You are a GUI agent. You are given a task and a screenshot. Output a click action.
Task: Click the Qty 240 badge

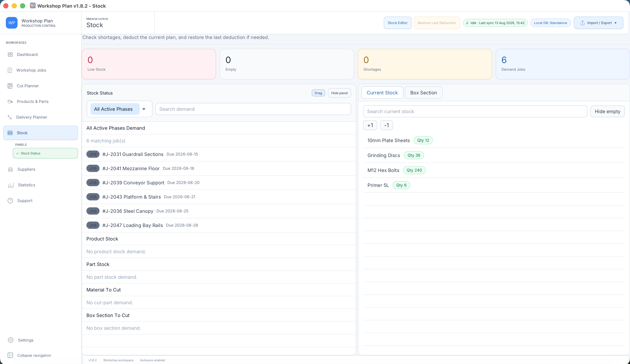click(x=414, y=170)
